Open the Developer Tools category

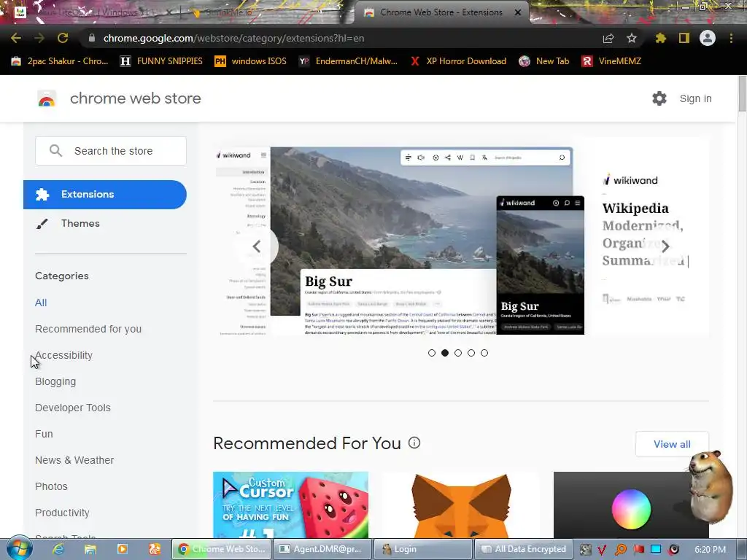(72, 408)
